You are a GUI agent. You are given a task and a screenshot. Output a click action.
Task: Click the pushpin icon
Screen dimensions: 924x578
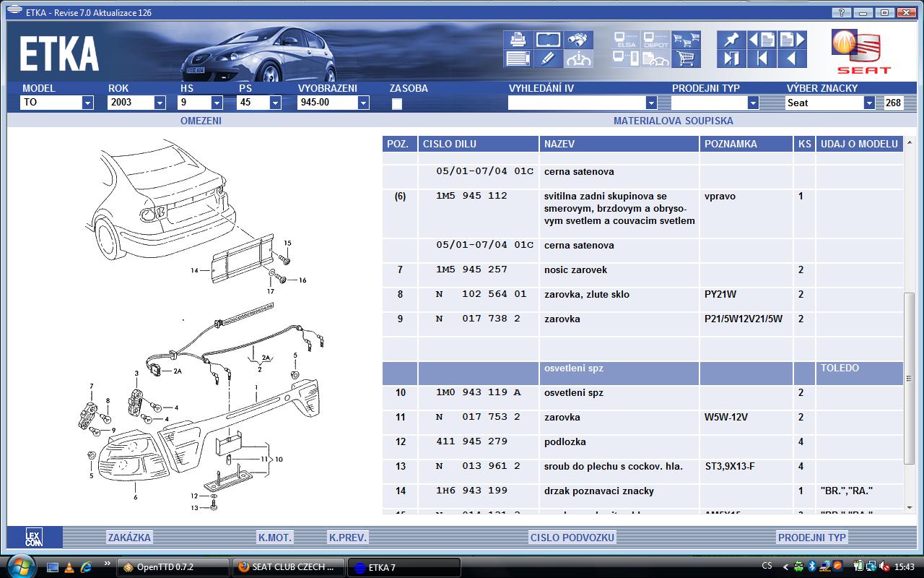(731, 39)
